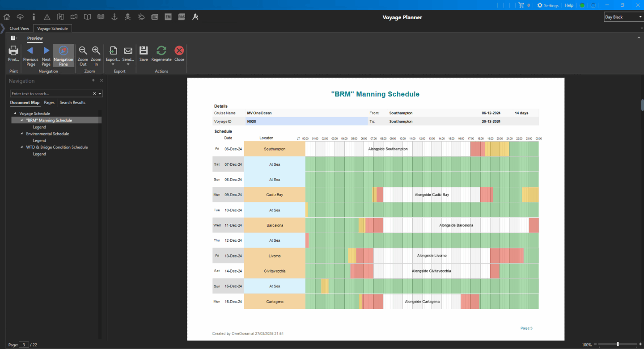Image resolution: width=644 pixels, height=349 pixels.
Task: Open Settings in the title bar
Action: click(548, 5)
